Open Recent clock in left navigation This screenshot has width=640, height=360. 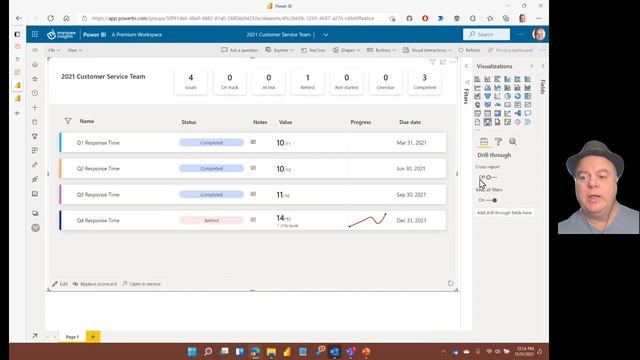point(35,93)
